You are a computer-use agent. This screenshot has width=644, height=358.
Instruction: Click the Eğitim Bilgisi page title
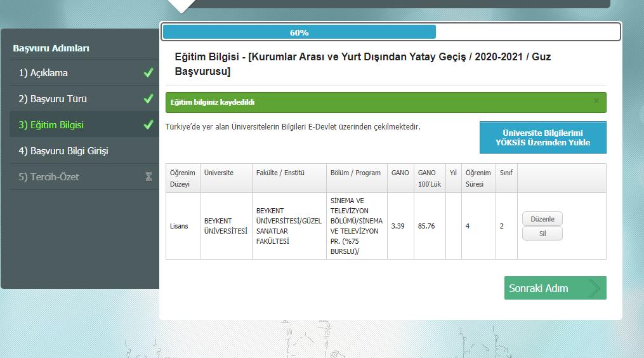click(x=363, y=63)
